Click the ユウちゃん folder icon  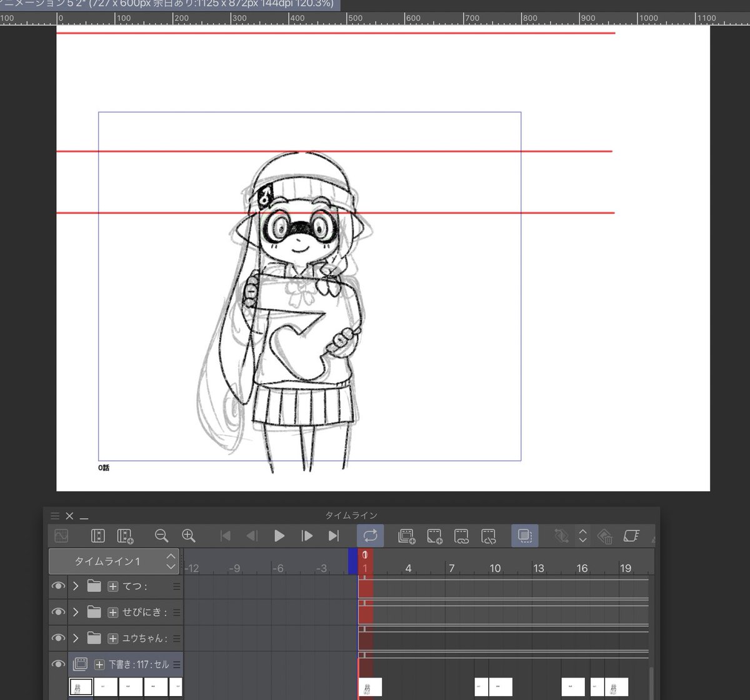pyautogui.click(x=94, y=638)
